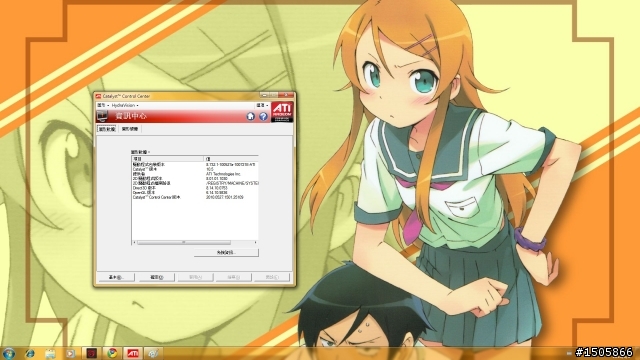
Task: Launch Internet Explorer from the taskbar
Action: pyautogui.click(x=30, y=353)
